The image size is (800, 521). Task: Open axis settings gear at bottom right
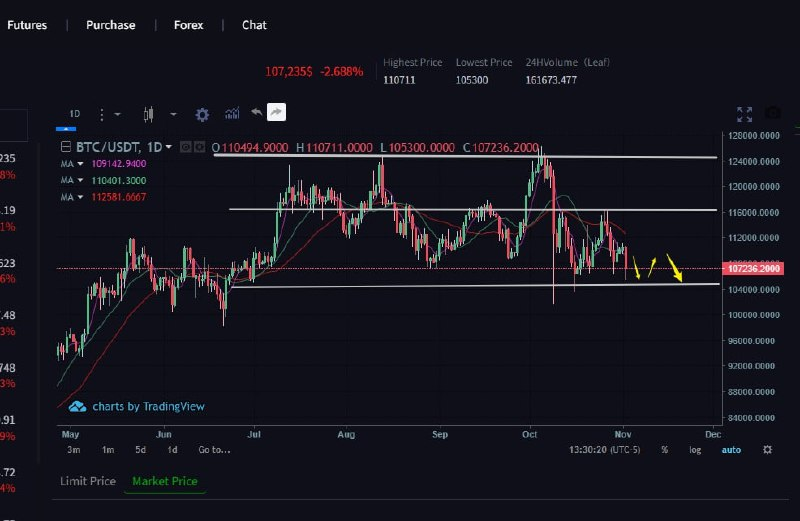[x=767, y=450]
